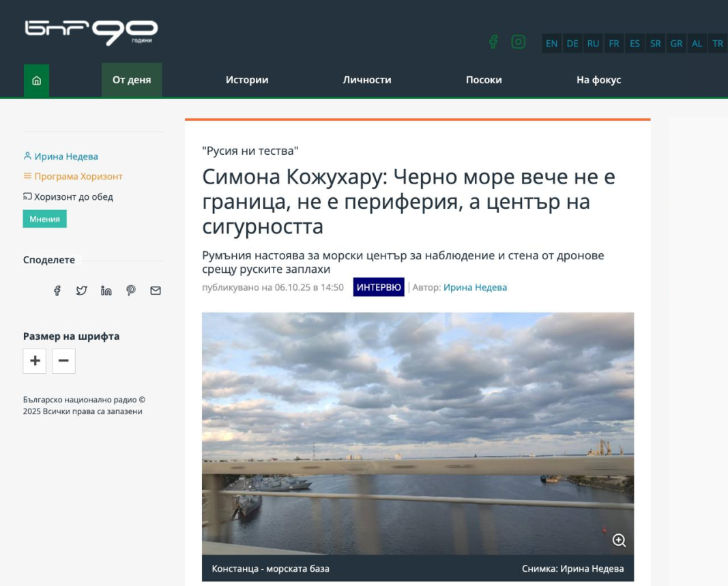Open the "От деня" menu tab
Screen dimensions: 728x586
[x=132, y=80]
